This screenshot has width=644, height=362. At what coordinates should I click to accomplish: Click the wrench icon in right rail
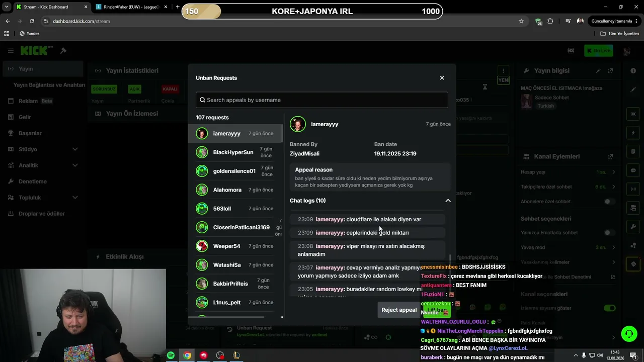pyautogui.click(x=633, y=227)
